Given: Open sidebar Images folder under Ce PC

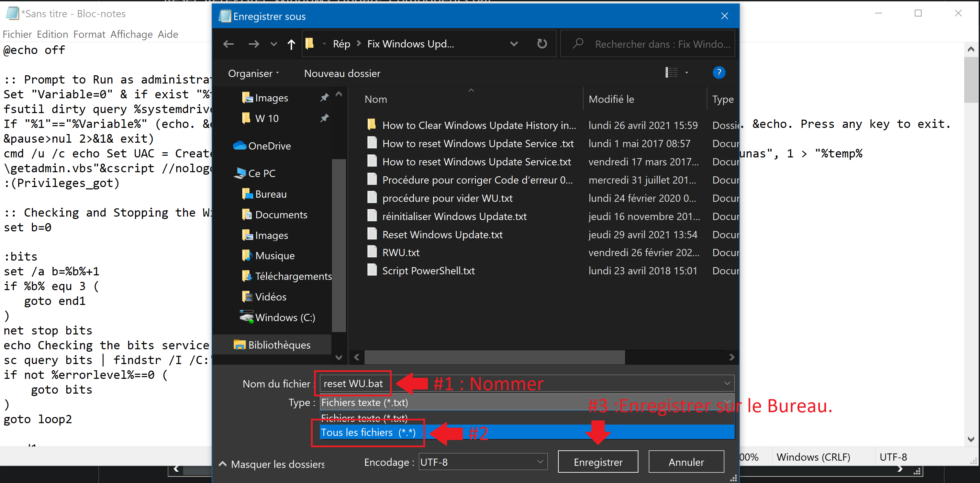Looking at the screenshot, I should coord(271,235).
